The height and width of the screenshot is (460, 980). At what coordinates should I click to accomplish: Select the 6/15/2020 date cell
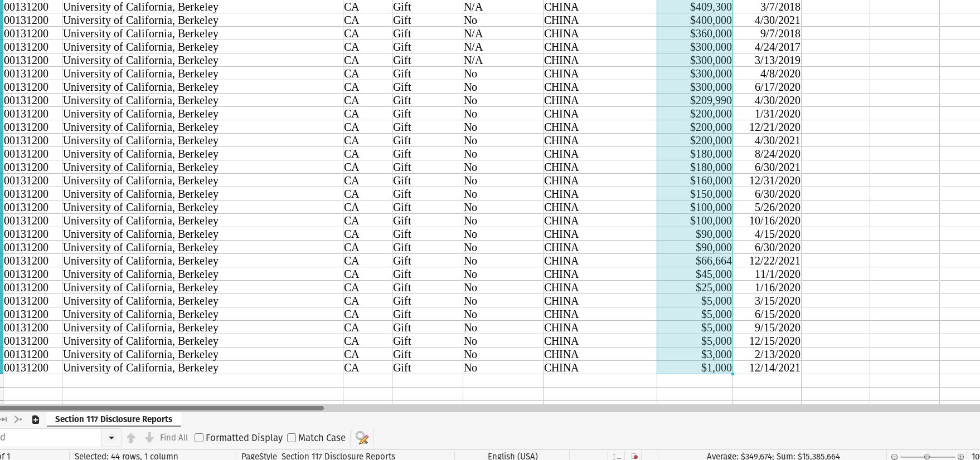767,314
